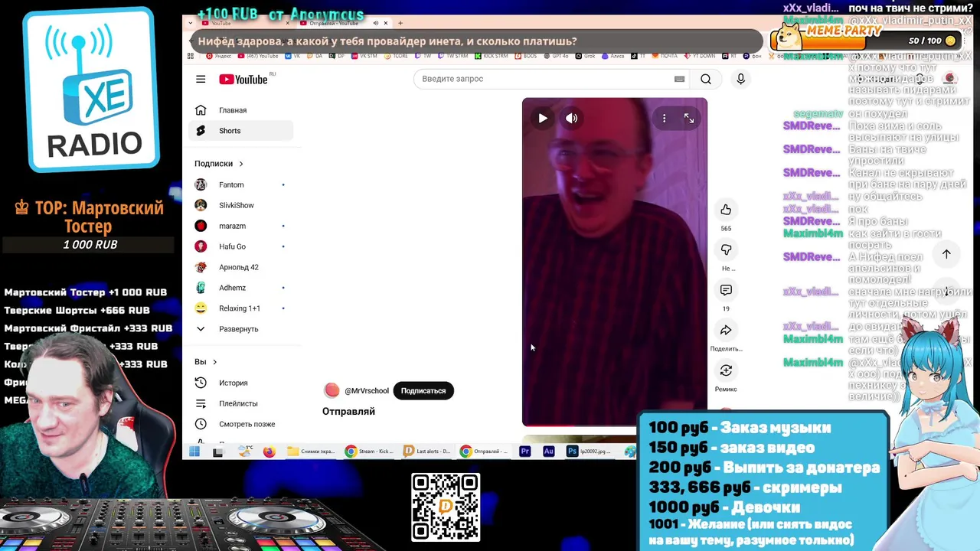Click the Ремикс remix icon

point(726,370)
